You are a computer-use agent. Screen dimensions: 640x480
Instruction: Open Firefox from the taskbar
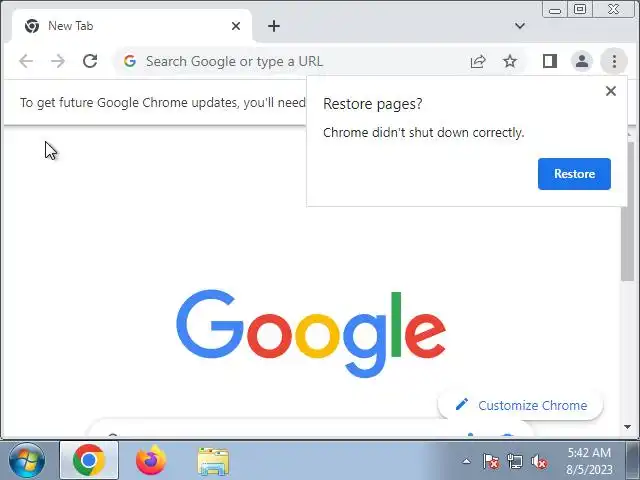(x=151, y=460)
